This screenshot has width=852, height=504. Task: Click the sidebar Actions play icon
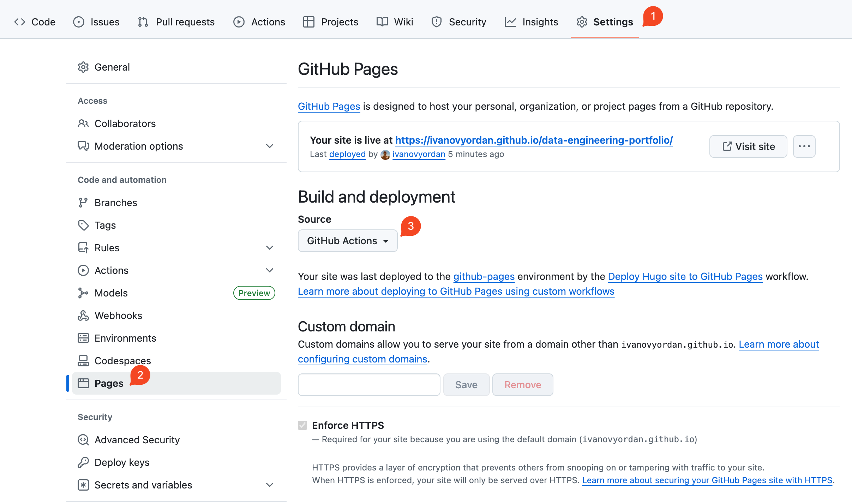(83, 270)
